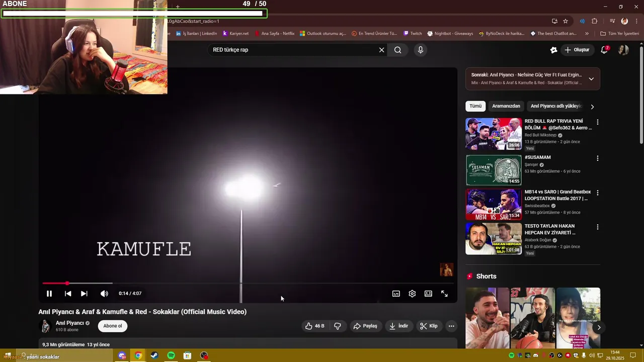Clear the YouTube search text
Screen dimensions: 644x362
click(381, 50)
